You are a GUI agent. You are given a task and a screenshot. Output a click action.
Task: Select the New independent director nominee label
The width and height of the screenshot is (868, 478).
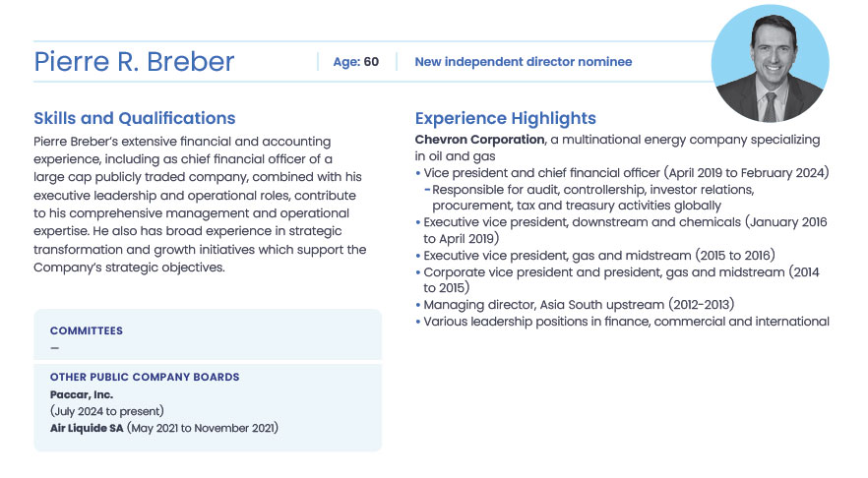coord(523,62)
